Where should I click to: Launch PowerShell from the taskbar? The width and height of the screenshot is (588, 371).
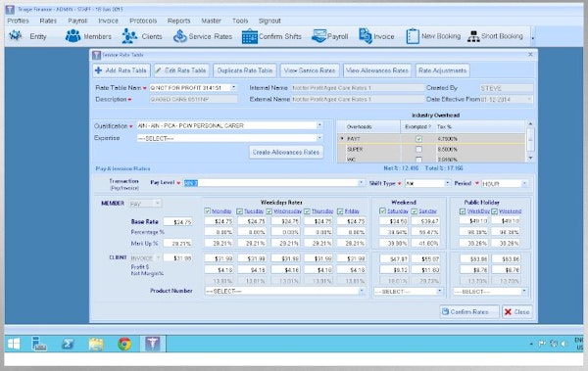coord(68,344)
